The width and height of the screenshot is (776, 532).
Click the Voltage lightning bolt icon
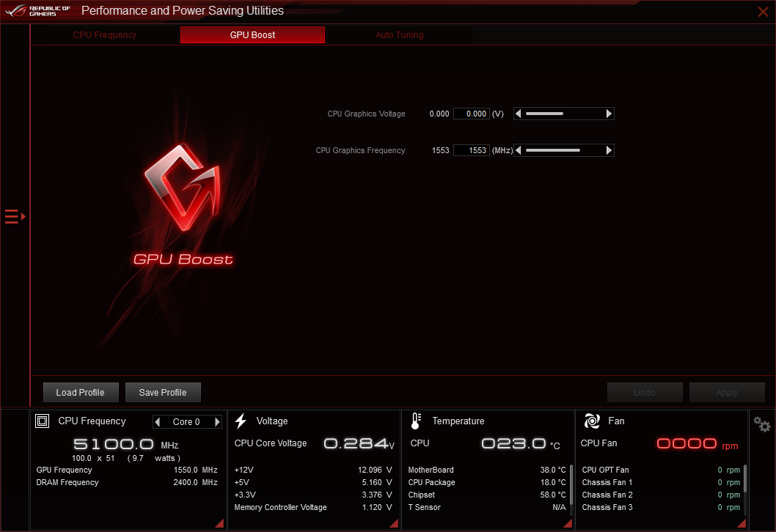[241, 421]
